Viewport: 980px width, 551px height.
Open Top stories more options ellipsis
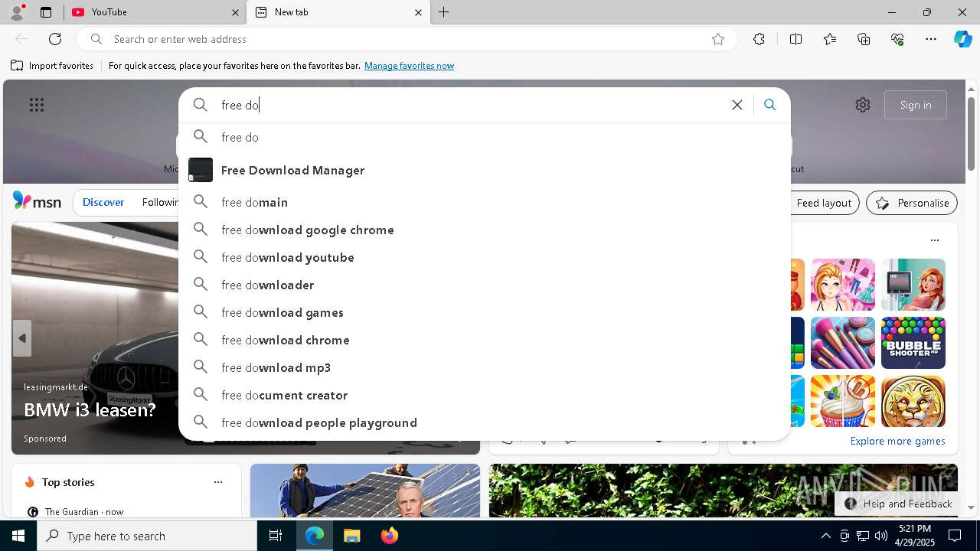(x=218, y=482)
